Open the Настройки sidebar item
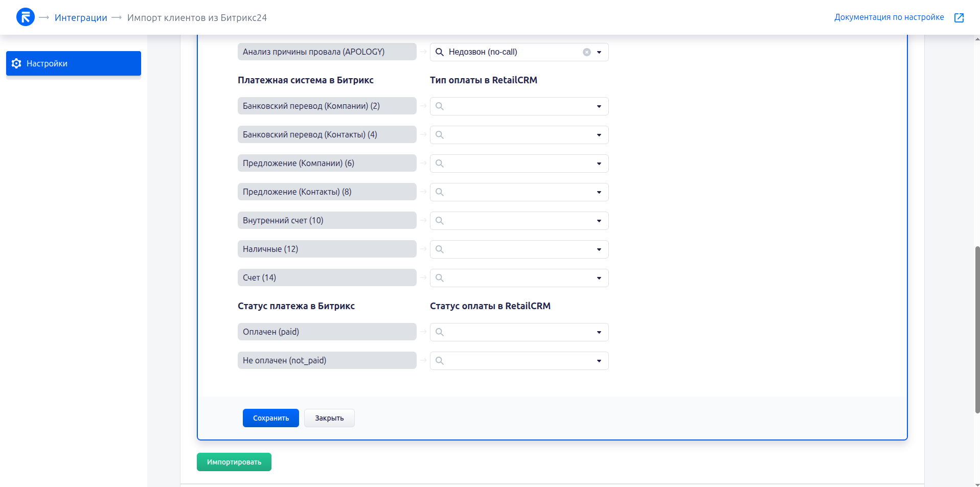This screenshot has width=980, height=487. tap(74, 63)
